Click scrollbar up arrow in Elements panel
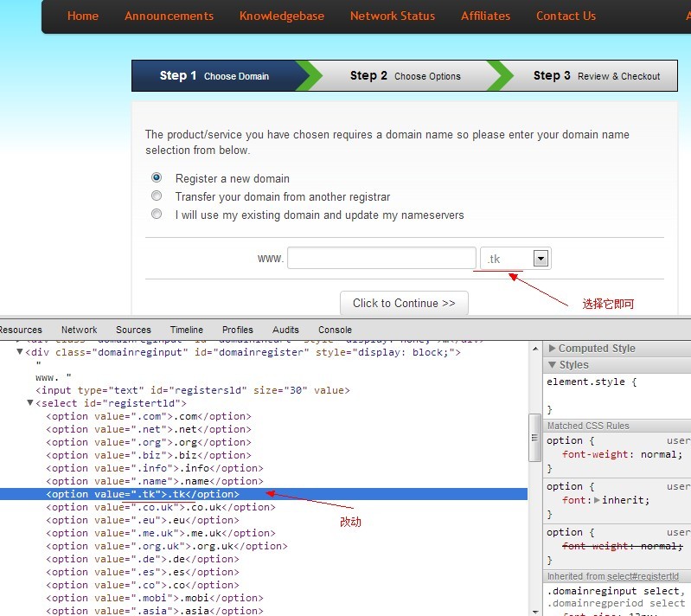 [535, 349]
